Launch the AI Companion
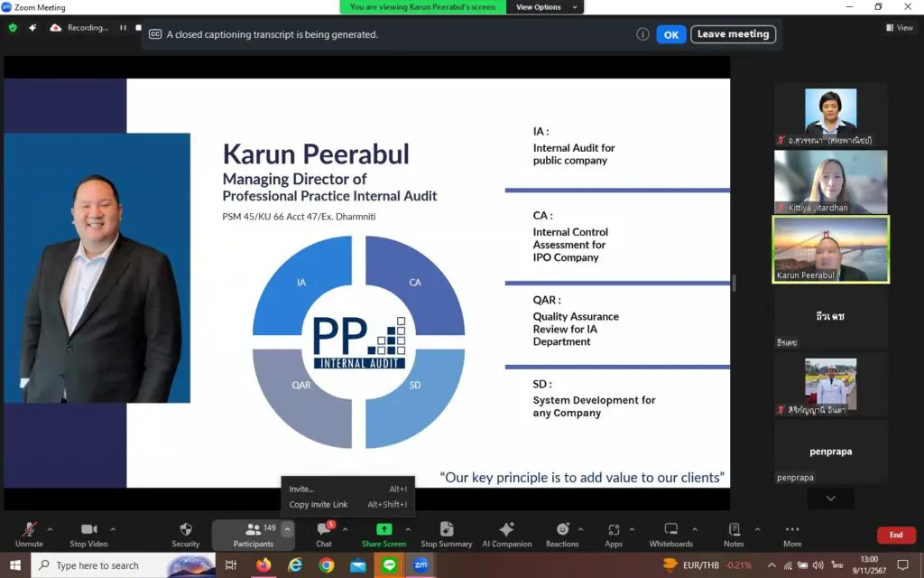 point(507,535)
